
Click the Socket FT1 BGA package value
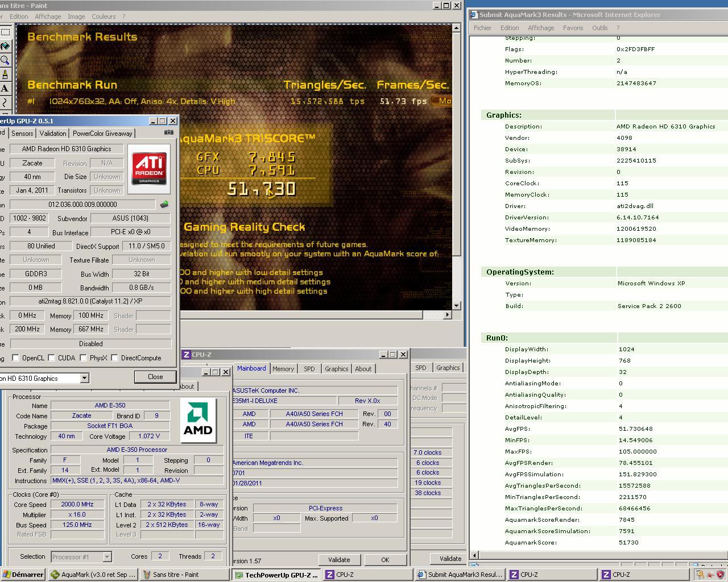click(110, 426)
